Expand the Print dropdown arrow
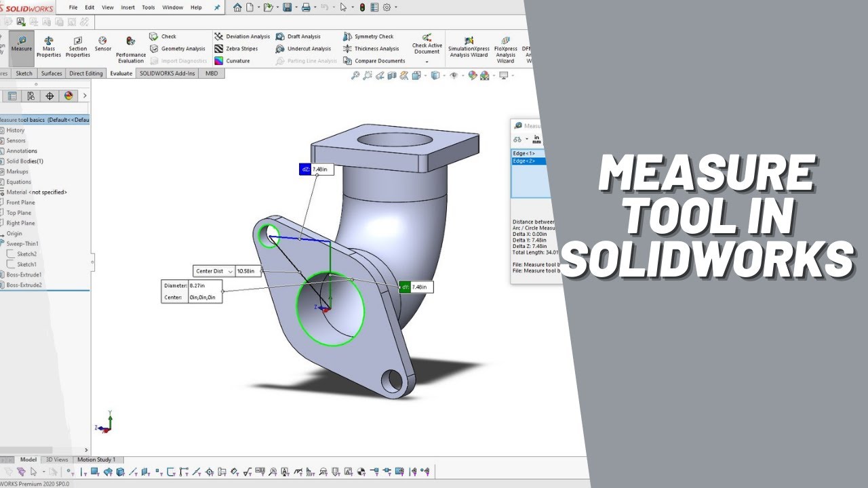868x488 pixels. click(x=315, y=7)
